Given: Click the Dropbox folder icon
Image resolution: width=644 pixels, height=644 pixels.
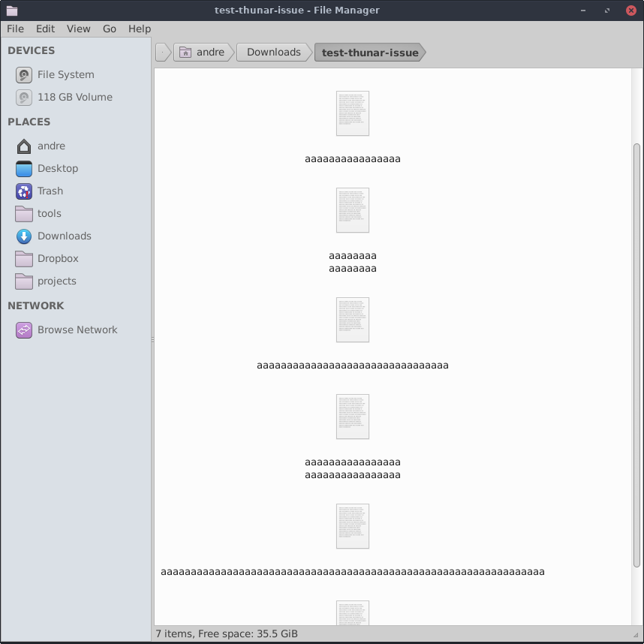Looking at the screenshot, I should [x=24, y=259].
